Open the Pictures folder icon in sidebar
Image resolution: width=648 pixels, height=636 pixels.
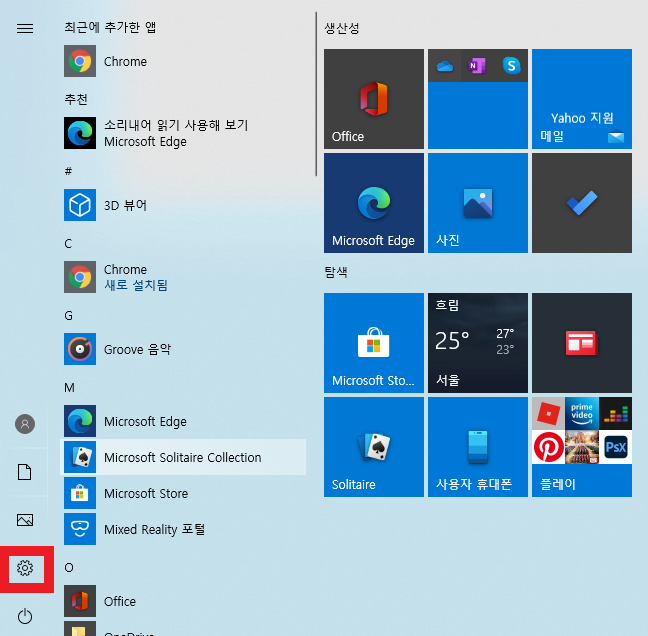click(x=25, y=520)
